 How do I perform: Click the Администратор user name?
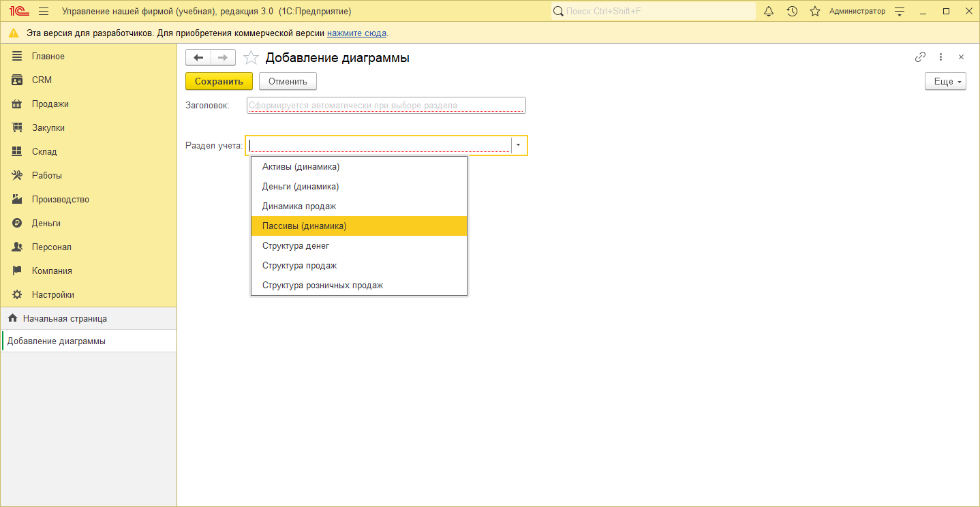pyautogui.click(x=857, y=12)
